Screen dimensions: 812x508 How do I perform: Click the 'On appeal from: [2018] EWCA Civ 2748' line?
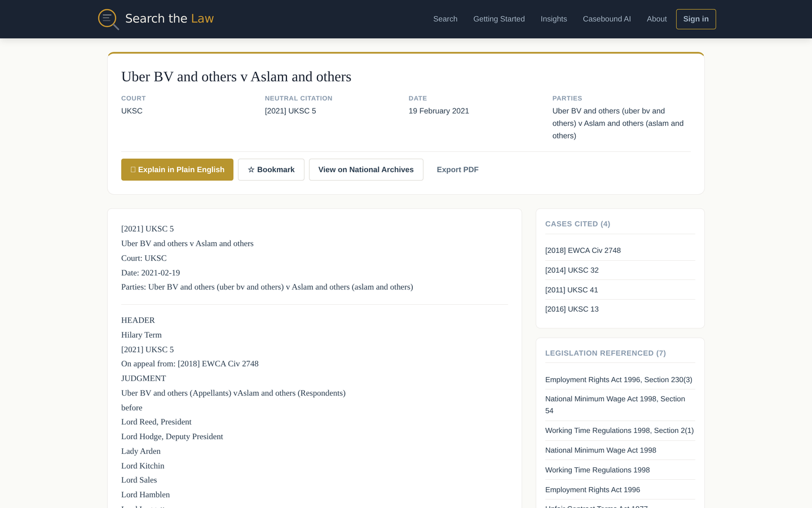click(189, 364)
